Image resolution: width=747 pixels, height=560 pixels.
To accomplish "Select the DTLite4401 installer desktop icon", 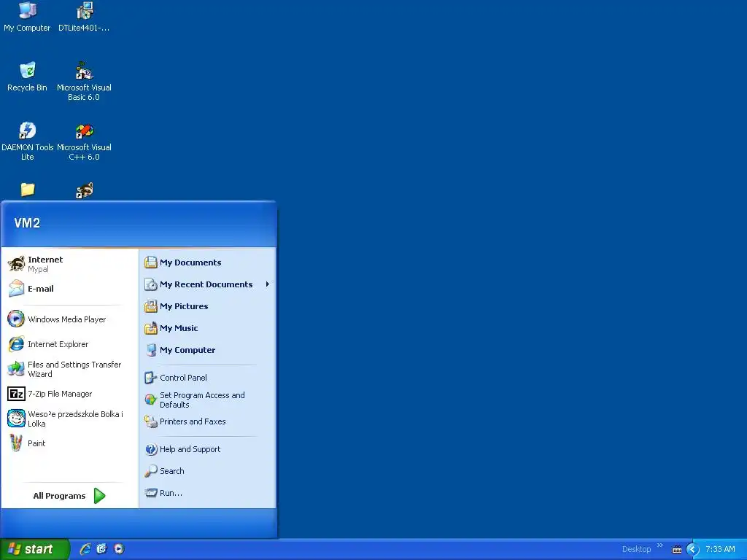I will (x=85, y=17).
